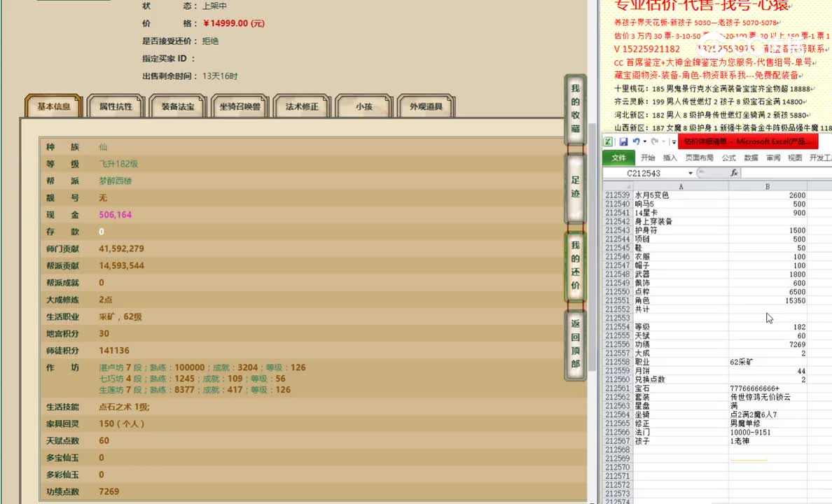Image resolution: width=832 pixels, height=504 pixels.
Task: Open the undo history dropdown arrow
Action: tap(645, 141)
